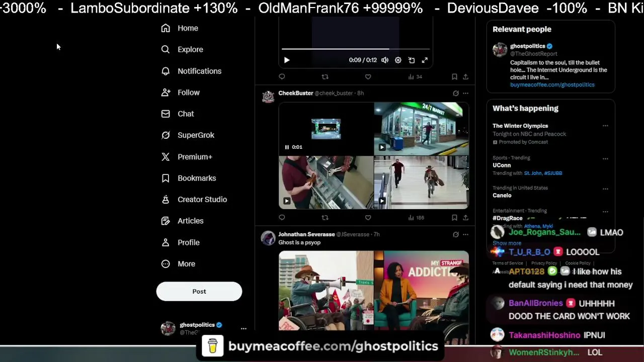The width and height of the screenshot is (644, 362).
Task: Open more menu on Johnathan Severasse post
Action: [x=465, y=234]
